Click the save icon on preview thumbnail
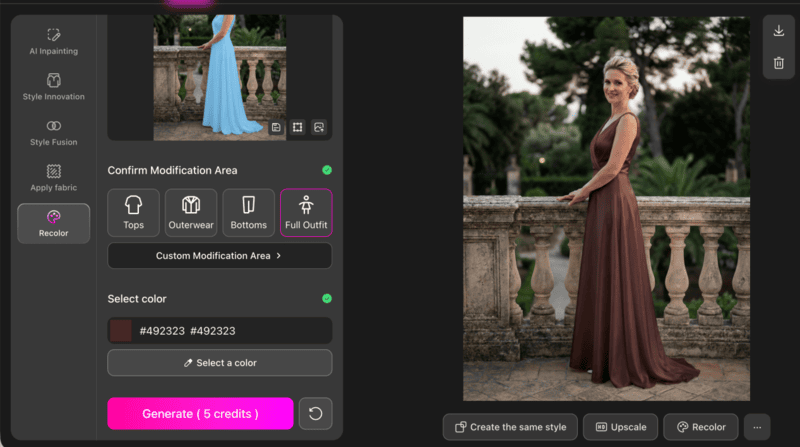This screenshot has width=800, height=447. (x=276, y=127)
